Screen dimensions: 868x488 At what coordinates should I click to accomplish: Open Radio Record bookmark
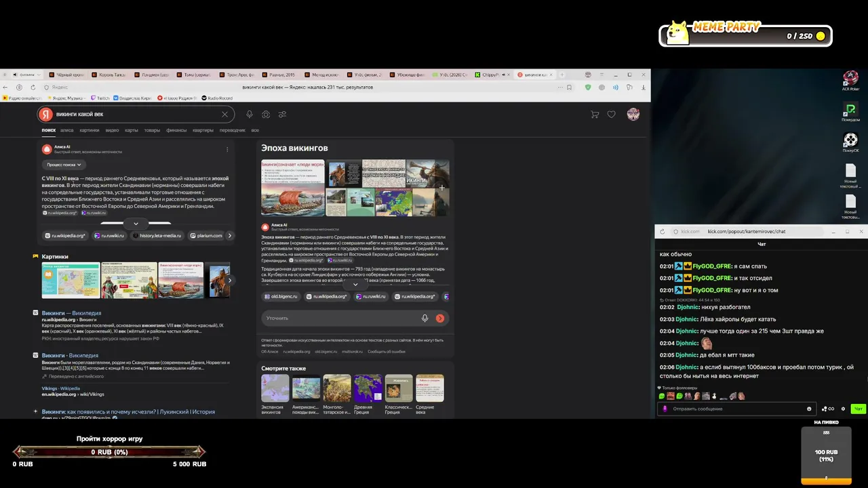pyautogui.click(x=216, y=98)
